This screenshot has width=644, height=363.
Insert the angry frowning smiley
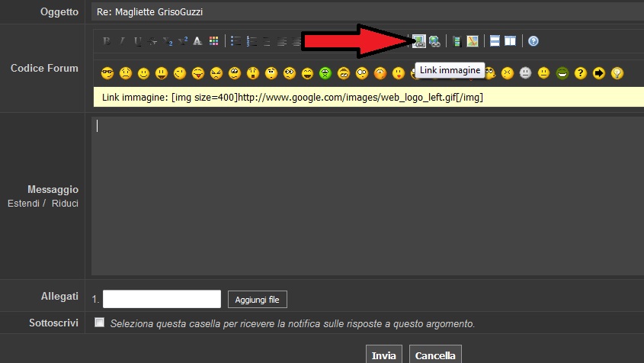tap(216, 73)
